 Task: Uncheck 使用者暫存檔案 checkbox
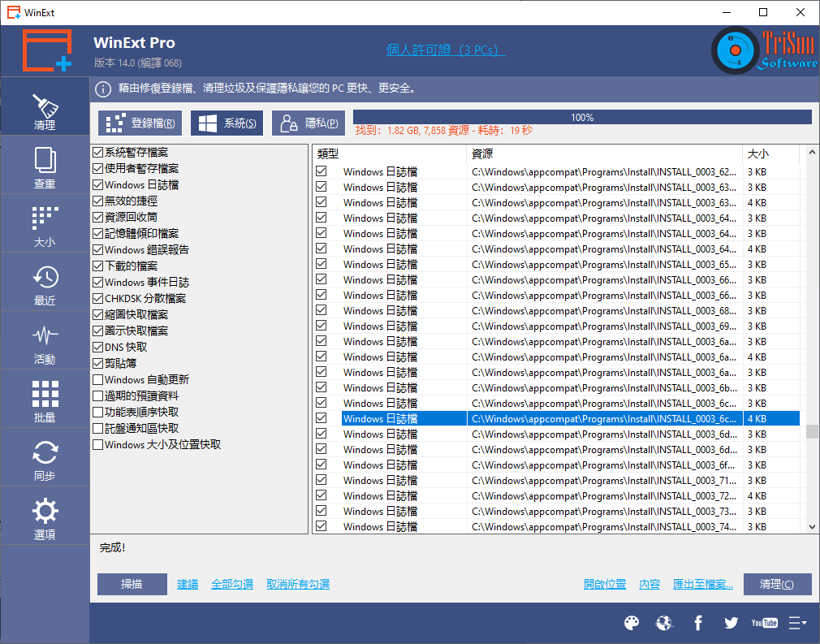tap(97, 168)
